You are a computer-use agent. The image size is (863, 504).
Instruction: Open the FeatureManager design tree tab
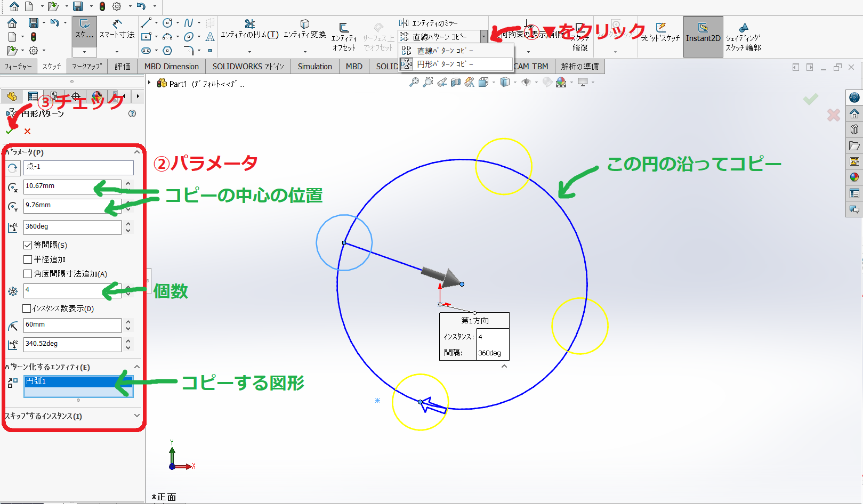[x=12, y=96]
